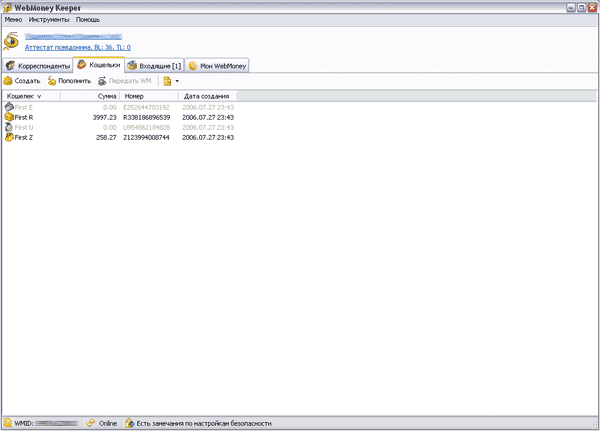
Task: Select the First R wallet name
Action: pos(24,118)
